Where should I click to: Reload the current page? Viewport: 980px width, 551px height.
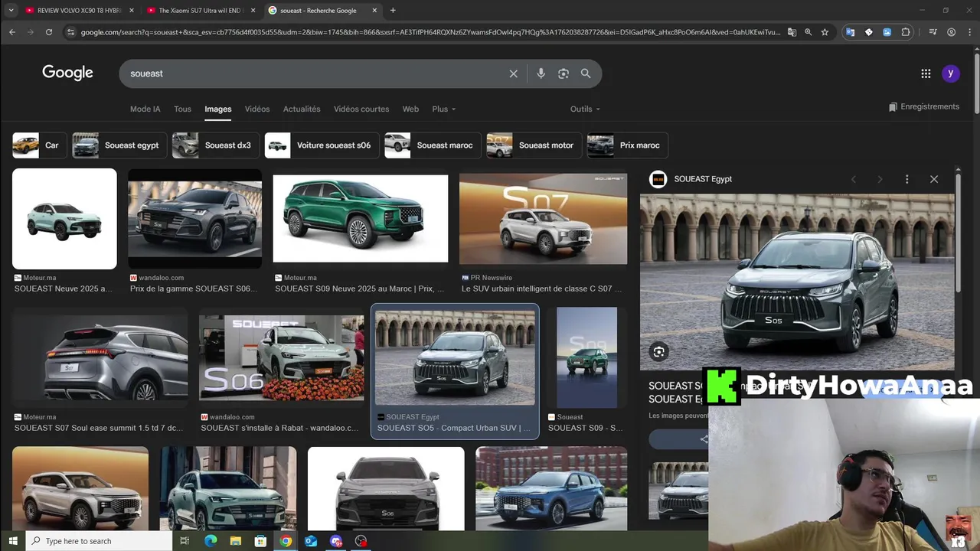(49, 32)
